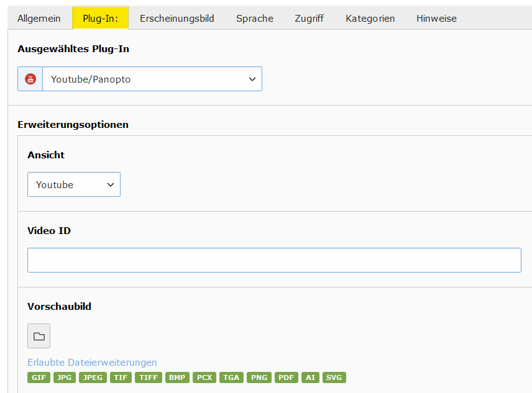Switch to the Erscheinungsbild tab
The image size is (532, 393).
(x=177, y=18)
